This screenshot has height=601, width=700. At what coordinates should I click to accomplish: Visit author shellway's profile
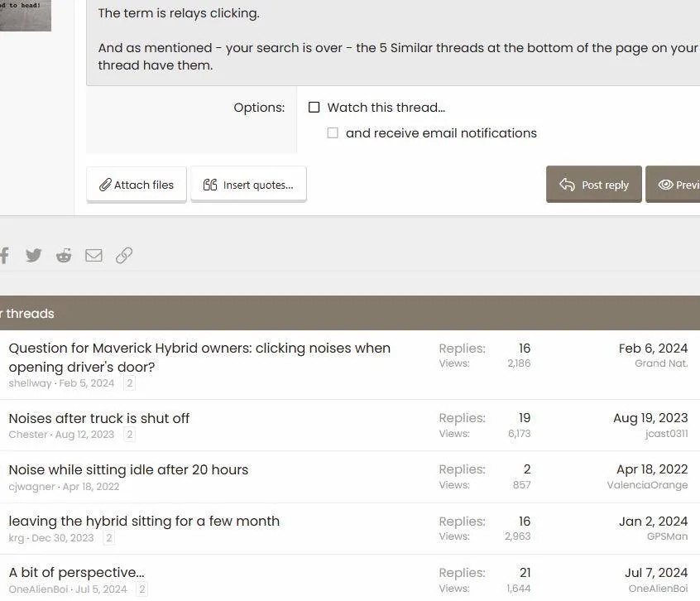pyautogui.click(x=30, y=383)
